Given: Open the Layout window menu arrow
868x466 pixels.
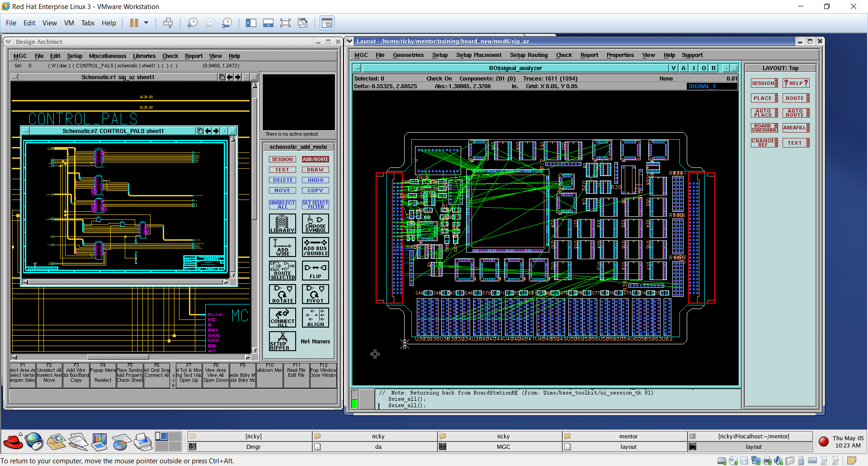Looking at the screenshot, I should 349,41.
